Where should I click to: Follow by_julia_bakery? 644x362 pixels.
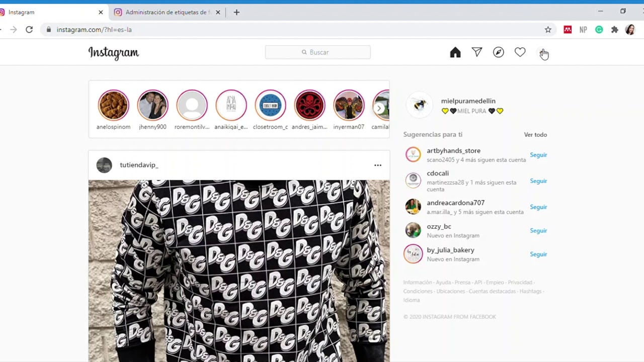(538, 254)
